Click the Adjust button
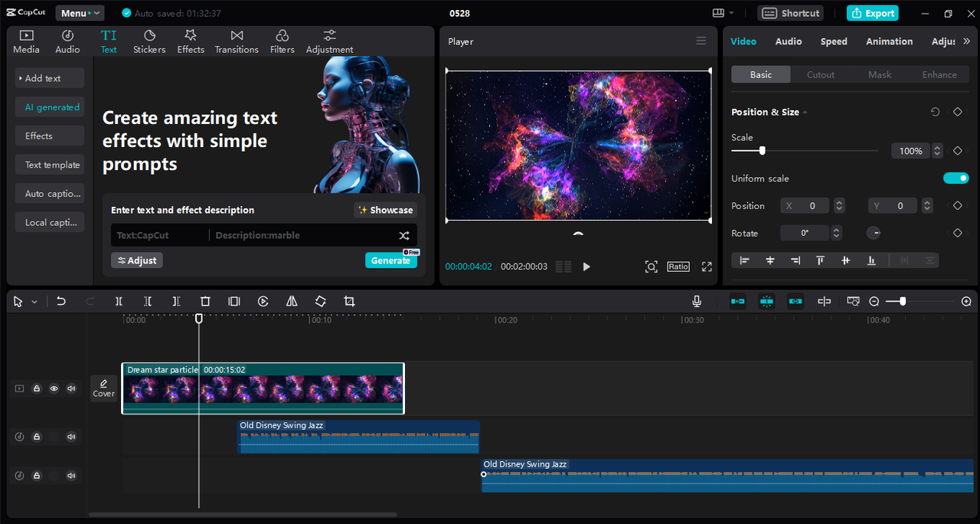The width and height of the screenshot is (980, 524). (x=137, y=260)
